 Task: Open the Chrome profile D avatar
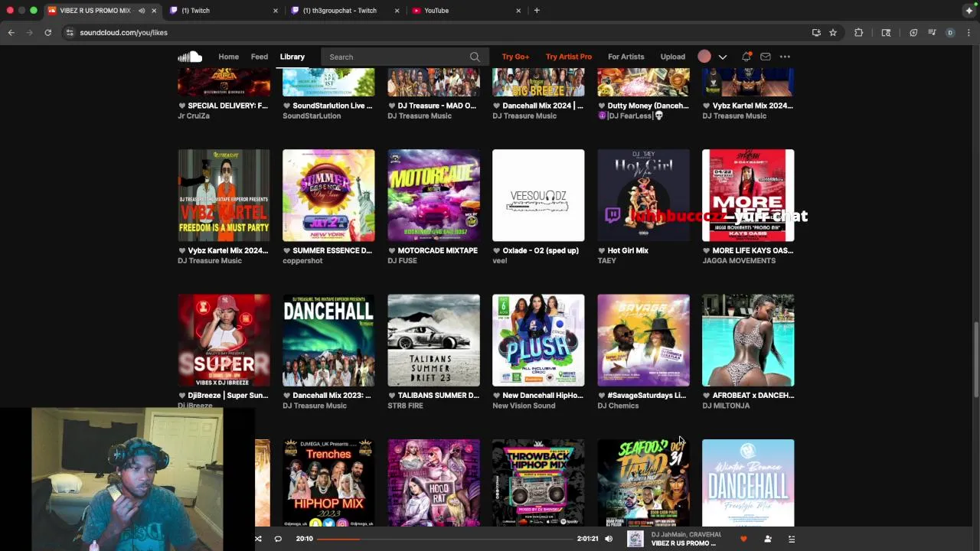tap(950, 32)
